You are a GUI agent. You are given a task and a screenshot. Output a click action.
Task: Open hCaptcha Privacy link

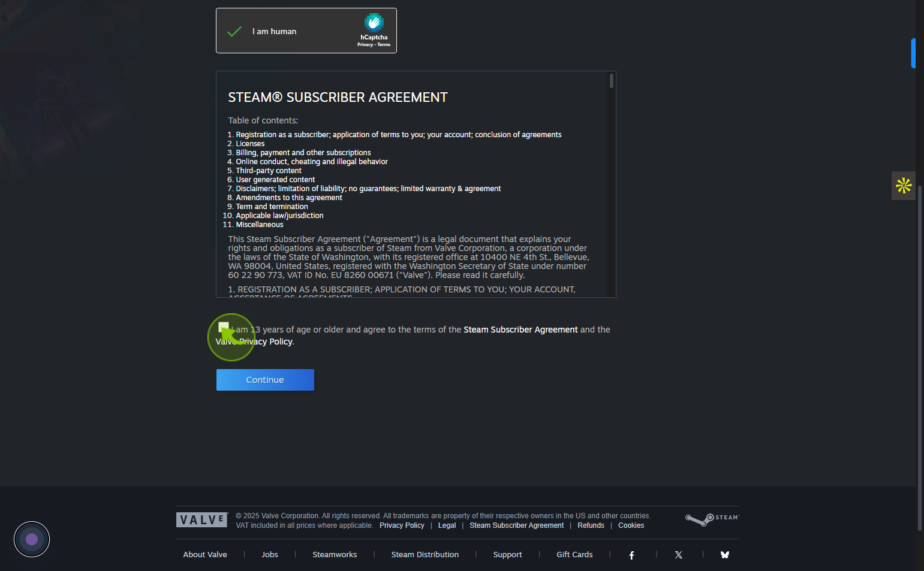365,45
